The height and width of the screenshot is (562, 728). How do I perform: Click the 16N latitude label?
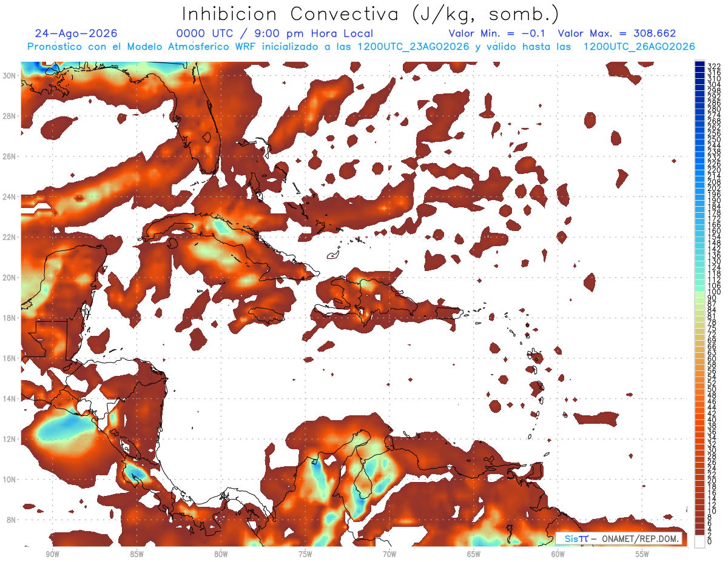tap(9, 358)
